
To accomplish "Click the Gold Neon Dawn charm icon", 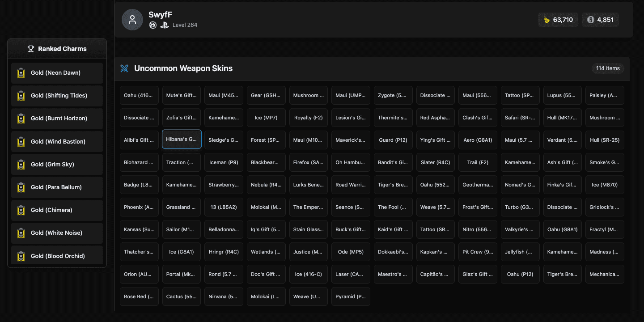I will (x=21, y=73).
